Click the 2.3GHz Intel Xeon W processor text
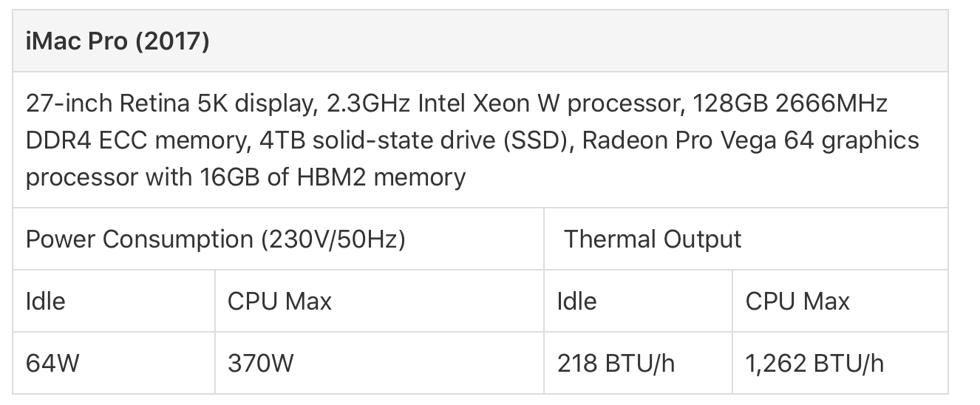The height and width of the screenshot is (405, 980). pos(504,103)
